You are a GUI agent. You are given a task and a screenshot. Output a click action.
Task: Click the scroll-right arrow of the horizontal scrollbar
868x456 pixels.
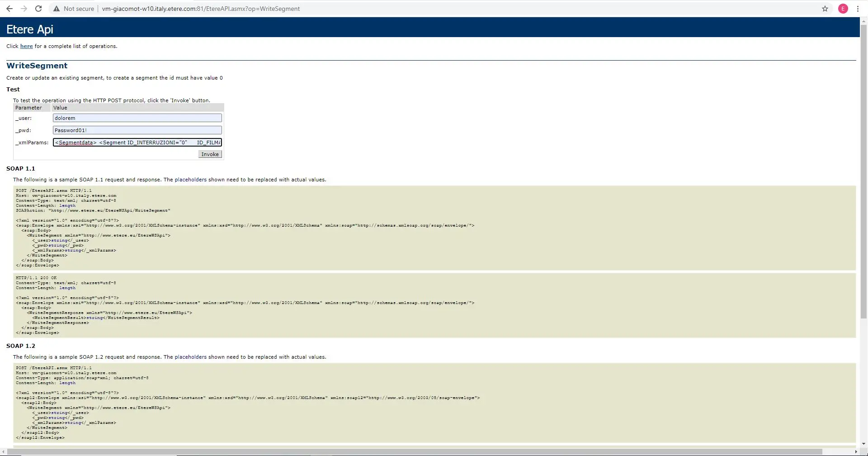[x=856, y=451]
